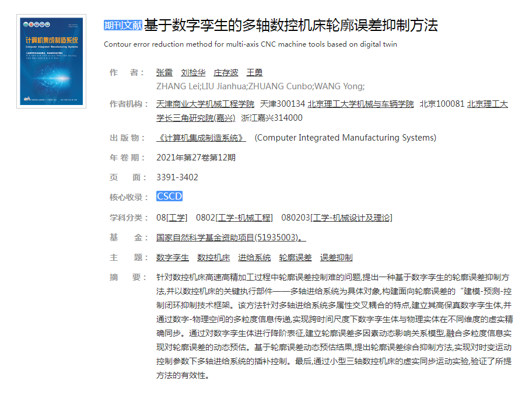Select the keyword 轮廓误差
532x395 pixels.
tap(295, 257)
